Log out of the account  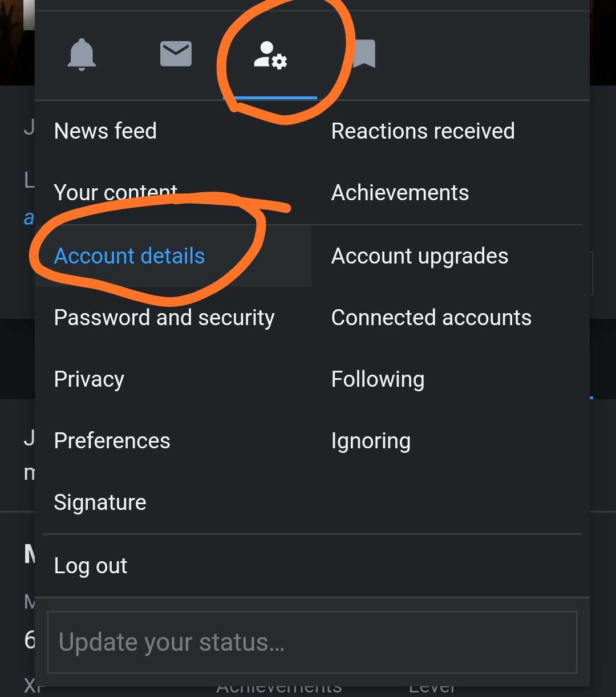coord(91,566)
